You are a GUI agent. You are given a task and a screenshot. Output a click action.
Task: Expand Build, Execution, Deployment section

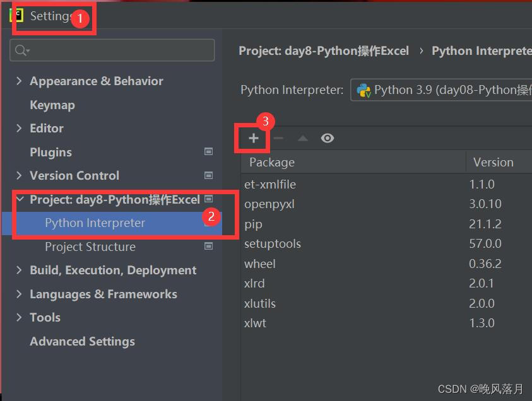click(19, 270)
